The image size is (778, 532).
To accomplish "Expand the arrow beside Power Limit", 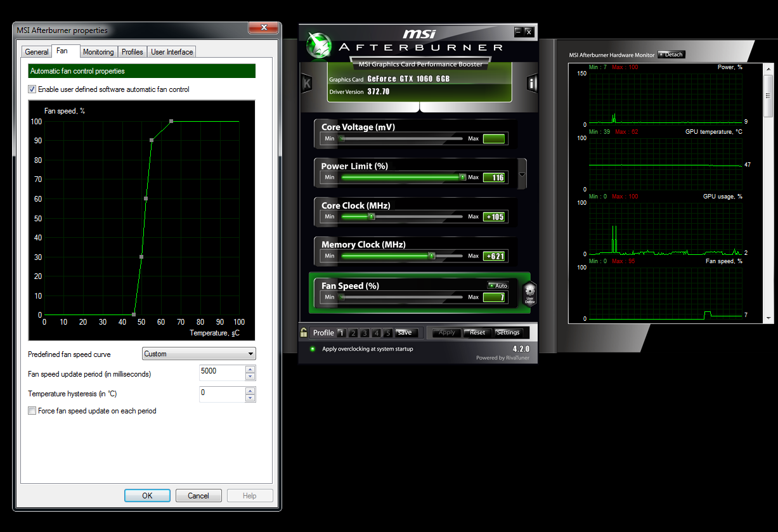I will 522,175.
